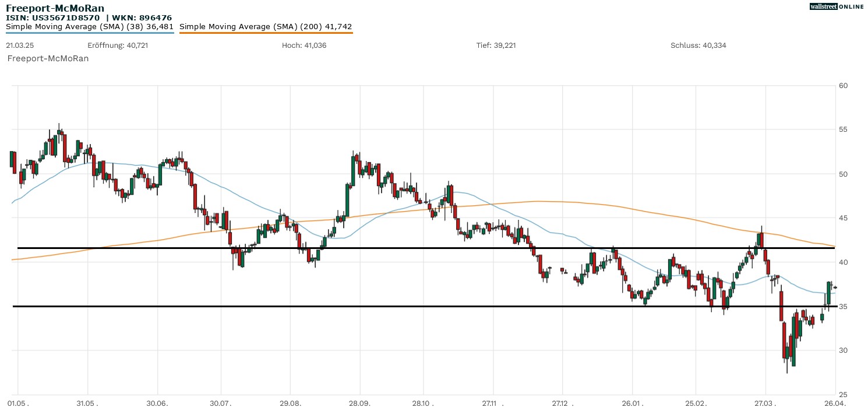Toggle the SMA (200) legend to hide it
This screenshot has width=868, height=407.
click(x=266, y=26)
